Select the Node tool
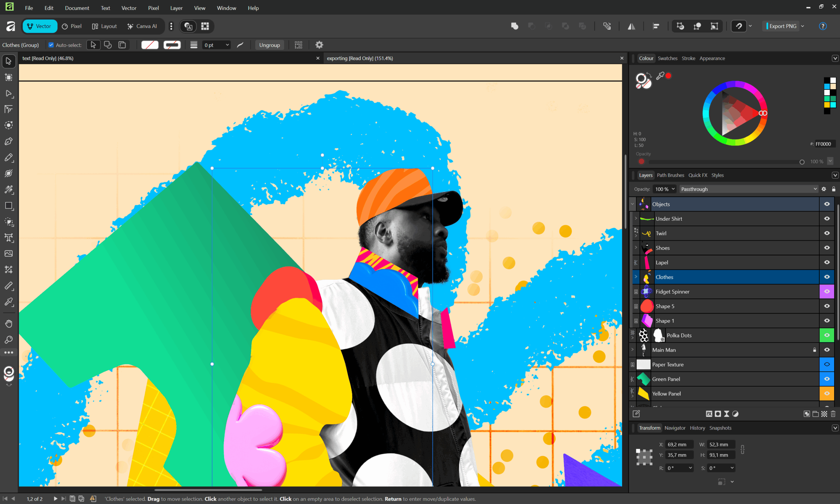 coord(9,93)
